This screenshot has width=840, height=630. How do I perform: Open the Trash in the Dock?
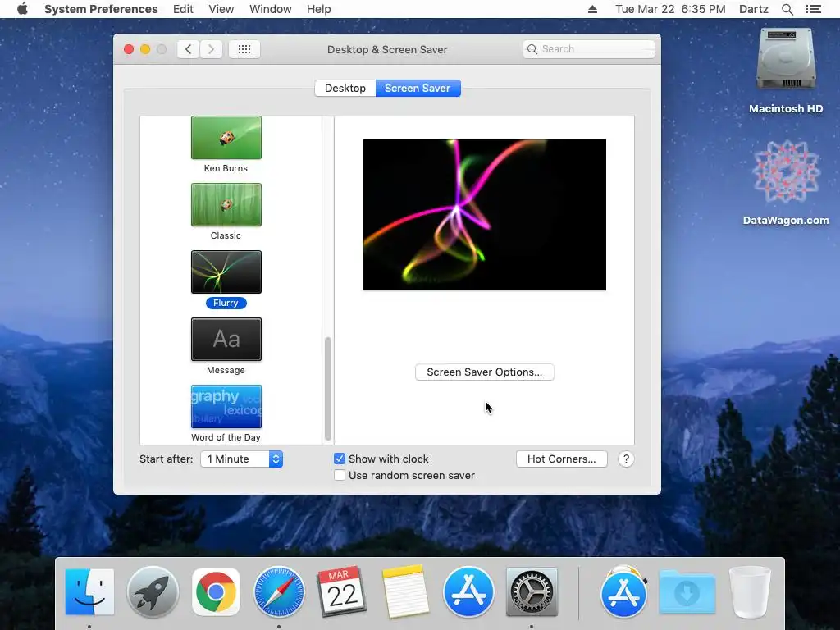pos(750,592)
